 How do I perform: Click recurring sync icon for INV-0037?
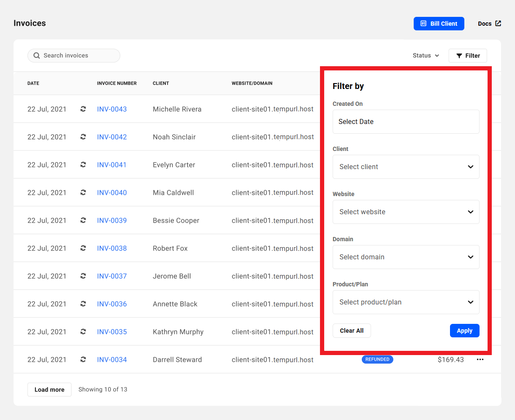tap(83, 276)
